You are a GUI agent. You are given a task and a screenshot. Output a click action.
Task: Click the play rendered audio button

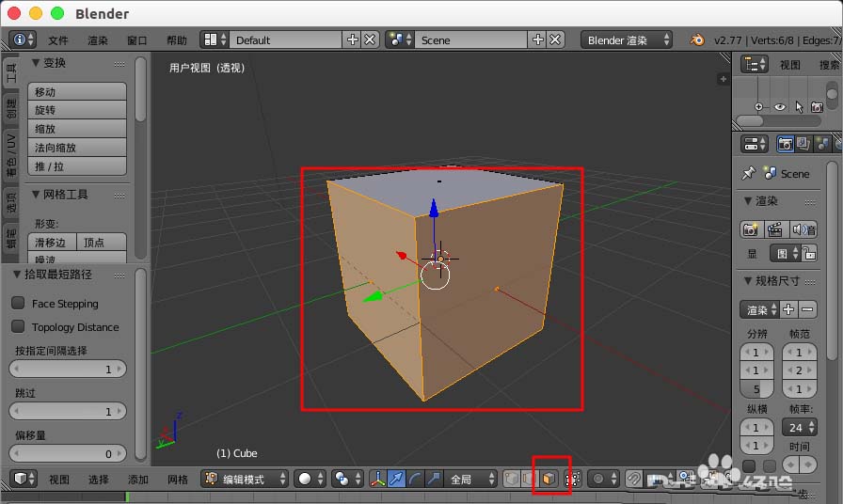[x=803, y=230]
